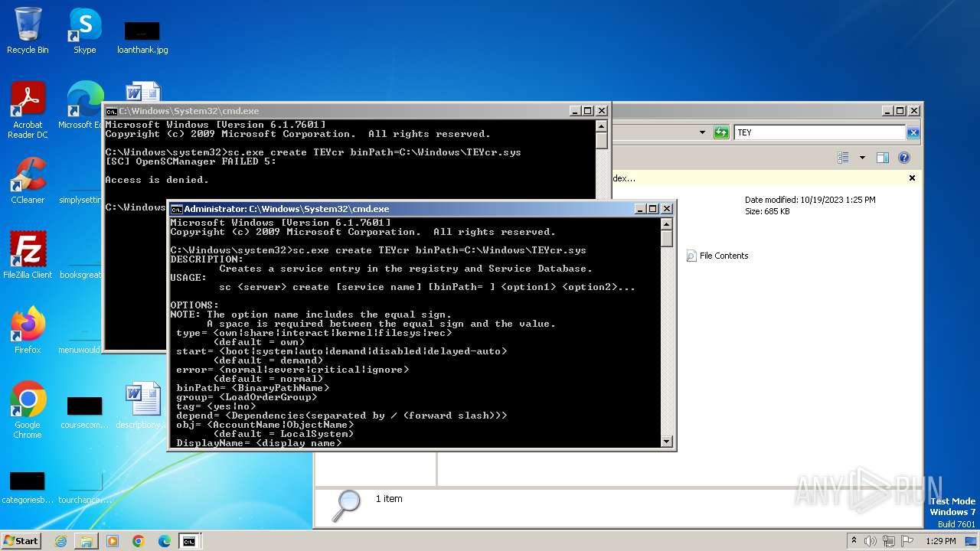Switch to cmd.exe taskbar button
The height and width of the screenshot is (551, 980).
pyautogui.click(x=189, y=541)
